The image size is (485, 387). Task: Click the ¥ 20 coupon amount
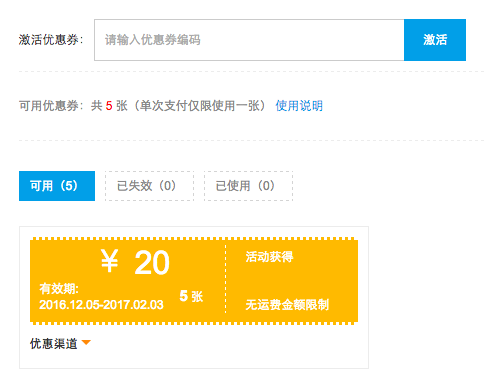135,263
